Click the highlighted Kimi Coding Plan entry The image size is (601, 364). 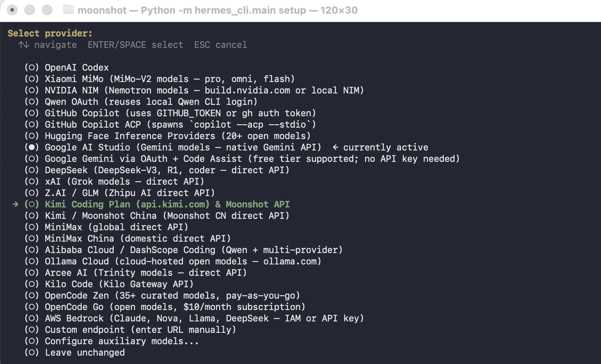point(167,204)
